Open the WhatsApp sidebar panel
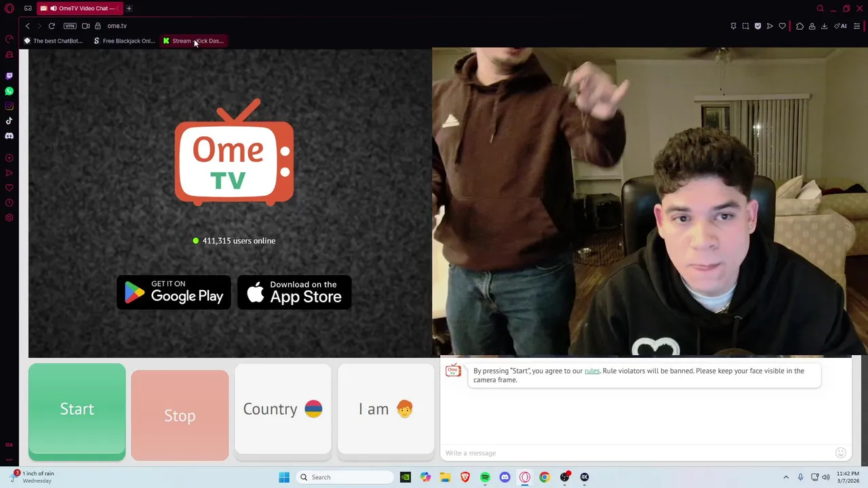The height and width of the screenshot is (488, 868). pos(9,91)
